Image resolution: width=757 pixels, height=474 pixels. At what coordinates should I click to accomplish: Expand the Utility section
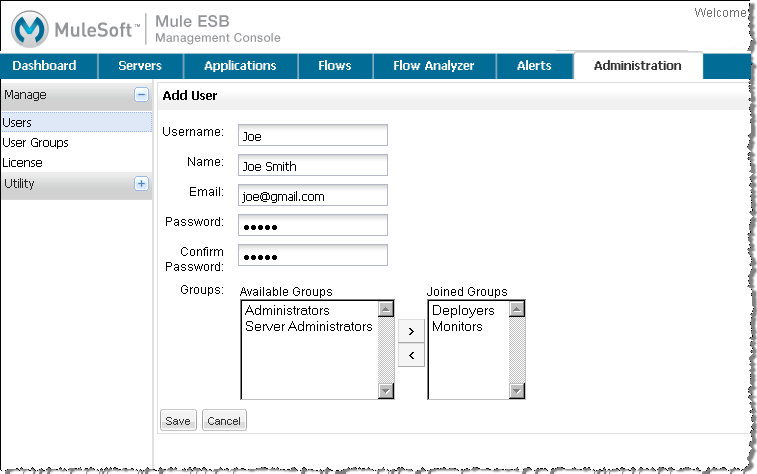coord(141,184)
